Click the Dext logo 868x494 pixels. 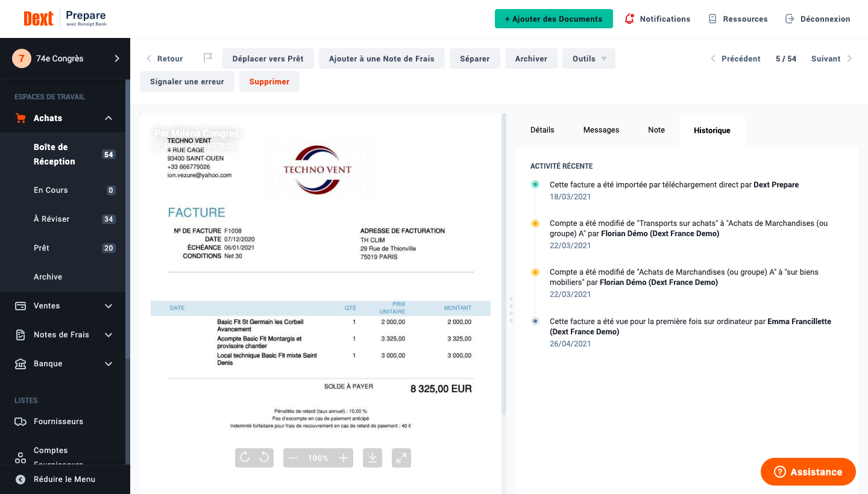[x=39, y=19]
